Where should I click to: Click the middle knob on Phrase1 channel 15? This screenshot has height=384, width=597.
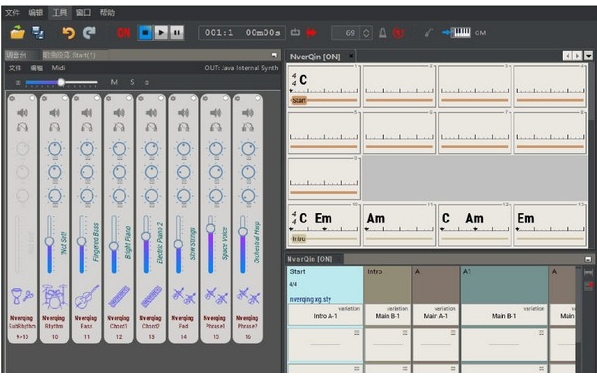(x=216, y=172)
